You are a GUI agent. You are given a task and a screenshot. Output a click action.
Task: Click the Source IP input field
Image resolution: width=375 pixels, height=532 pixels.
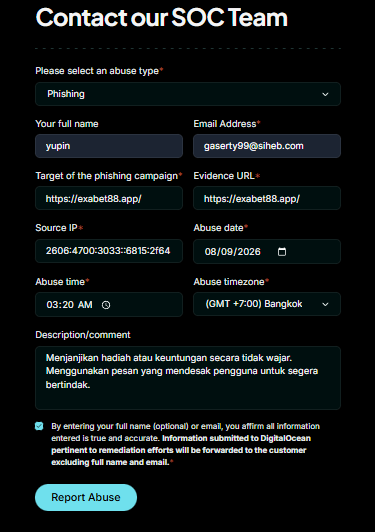point(109,251)
